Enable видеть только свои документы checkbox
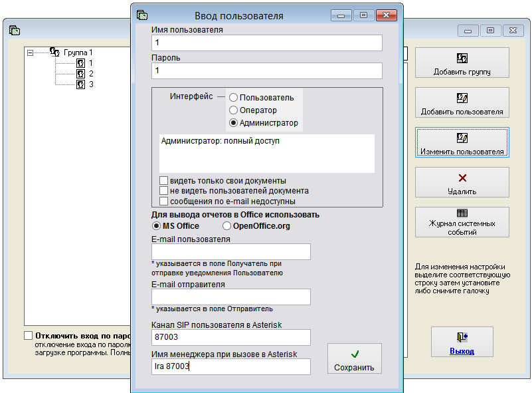The width and height of the screenshot is (532, 393). click(163, 180)
